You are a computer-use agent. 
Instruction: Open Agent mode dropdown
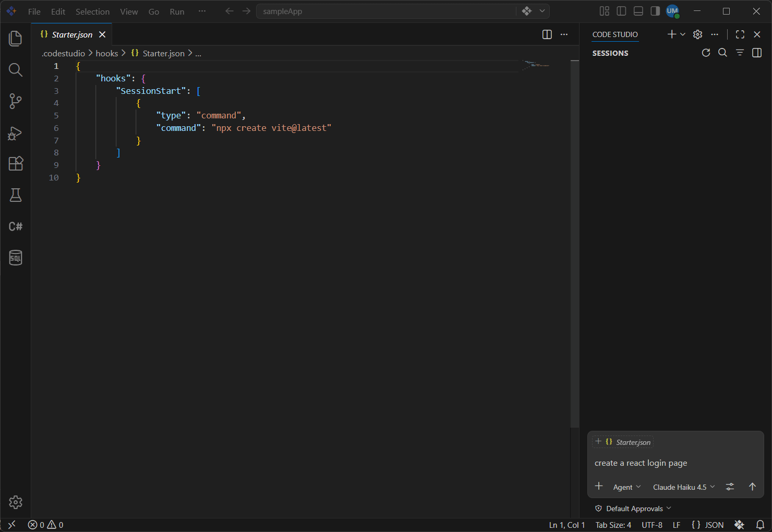click(x=627, y=487)
